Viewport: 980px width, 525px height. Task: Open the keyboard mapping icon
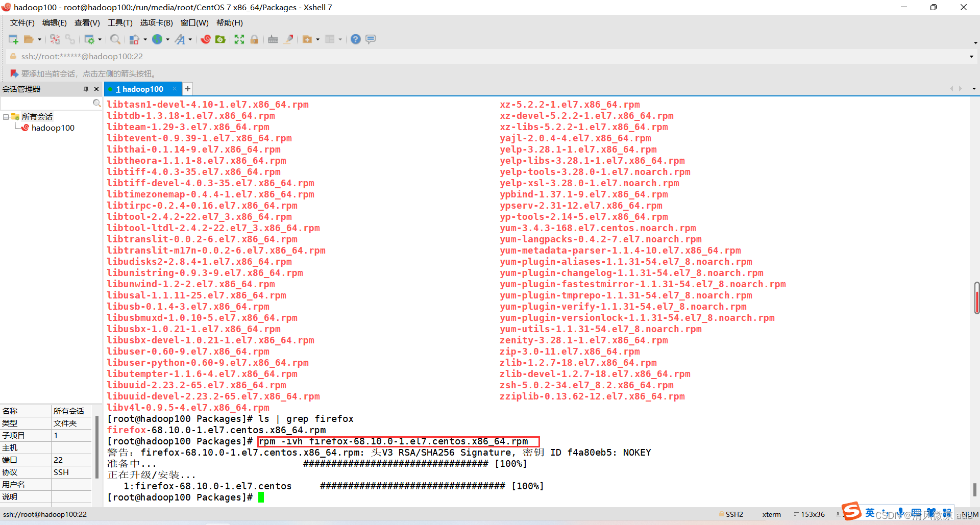click(273, 39)
